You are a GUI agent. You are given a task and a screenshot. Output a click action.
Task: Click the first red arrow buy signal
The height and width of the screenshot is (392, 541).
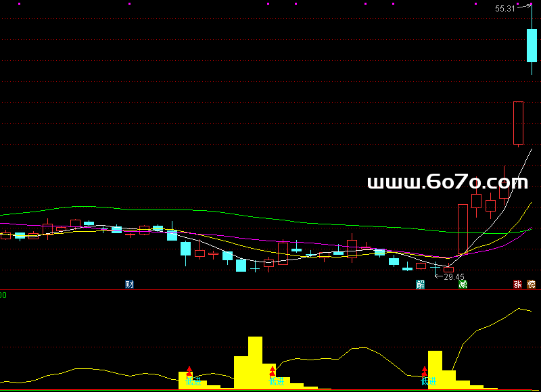[x=189, y=371]
